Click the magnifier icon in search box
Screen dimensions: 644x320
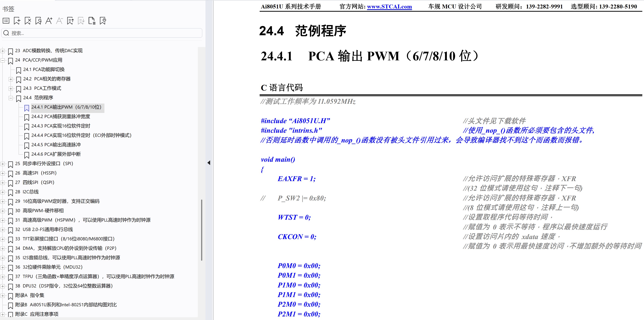click(7, 33)
